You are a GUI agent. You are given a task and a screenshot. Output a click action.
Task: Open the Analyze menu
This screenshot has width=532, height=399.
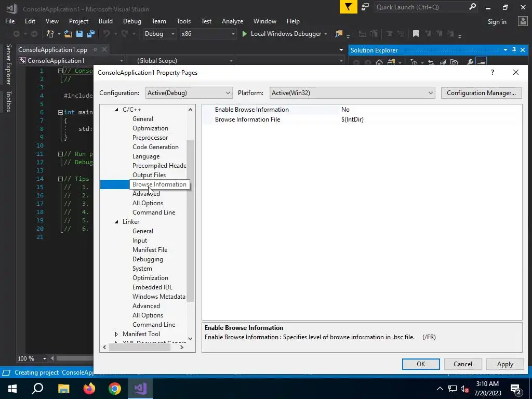click(x=232, y=21)
